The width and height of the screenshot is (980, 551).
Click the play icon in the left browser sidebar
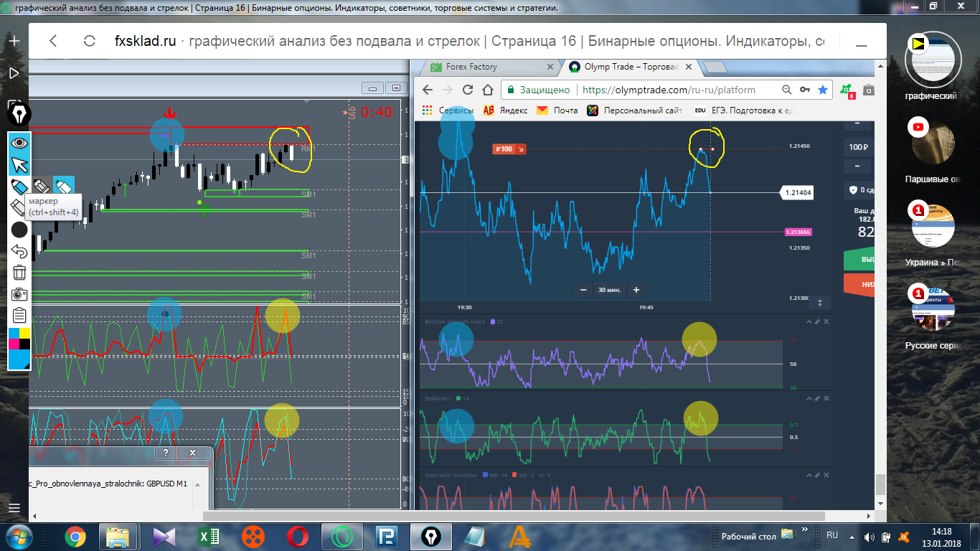[14, 72]
